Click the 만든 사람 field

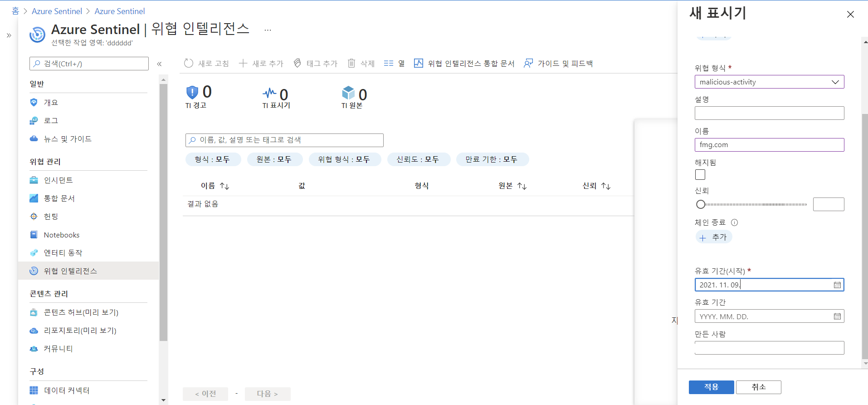(x=770, y=348)
